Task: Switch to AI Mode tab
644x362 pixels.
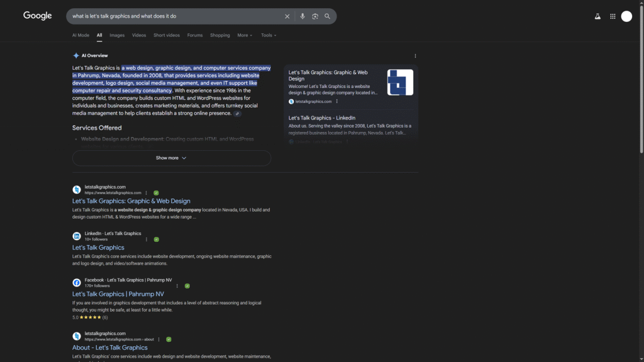Action: [80, 35]
